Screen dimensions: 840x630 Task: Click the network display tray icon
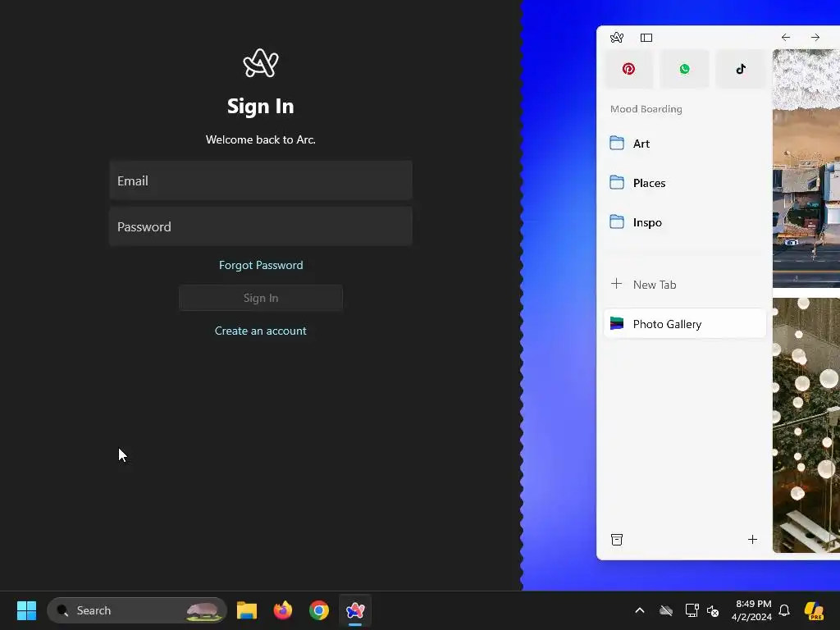(x=692, y=610)
